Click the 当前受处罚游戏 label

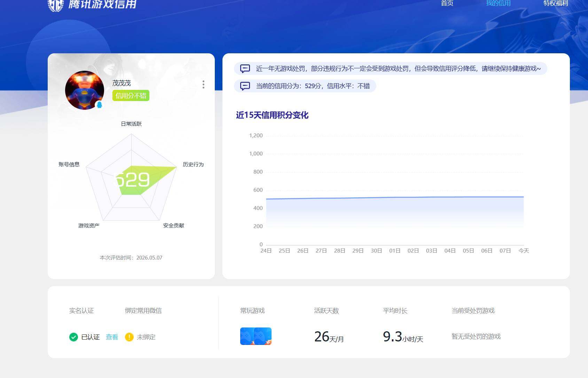[x=473, y=310]
